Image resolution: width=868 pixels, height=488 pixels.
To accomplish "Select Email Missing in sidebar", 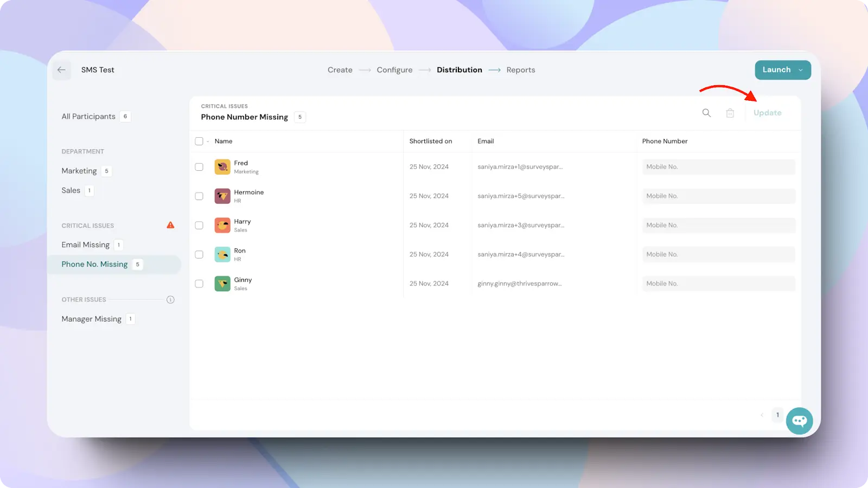I will (x=86, y=245).
